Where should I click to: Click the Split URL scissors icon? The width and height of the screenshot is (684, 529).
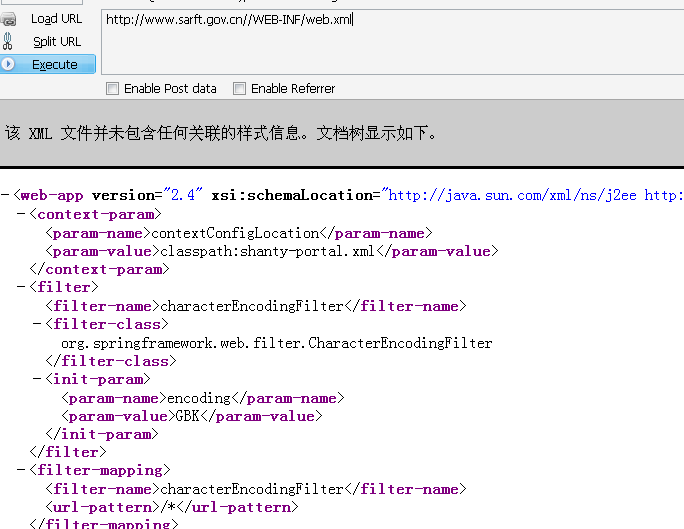click(x=7, y=41)
